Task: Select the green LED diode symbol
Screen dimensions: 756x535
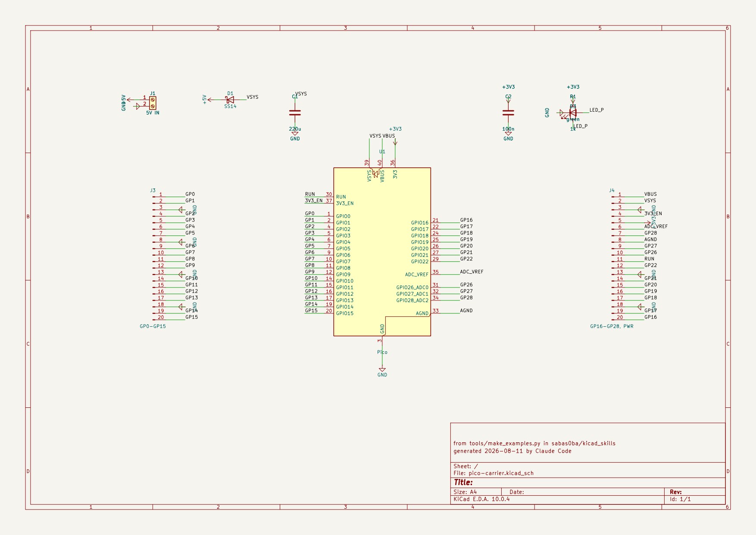Action: [x=572, y=113]
